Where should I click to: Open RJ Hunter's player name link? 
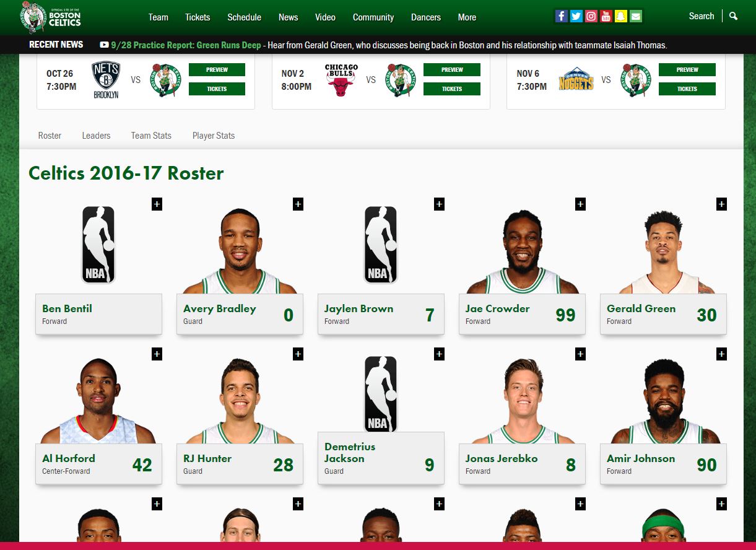(x=207, y=458)
